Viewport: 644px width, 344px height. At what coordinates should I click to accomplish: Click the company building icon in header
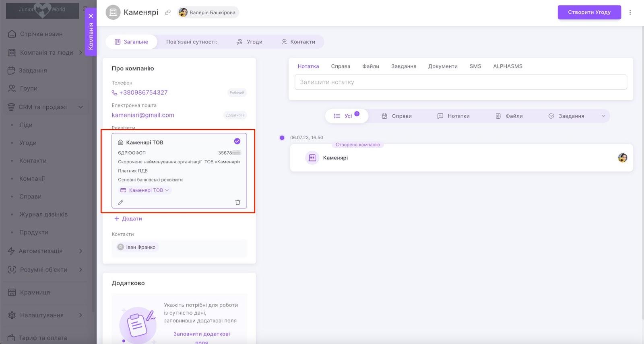coord(113,12)
